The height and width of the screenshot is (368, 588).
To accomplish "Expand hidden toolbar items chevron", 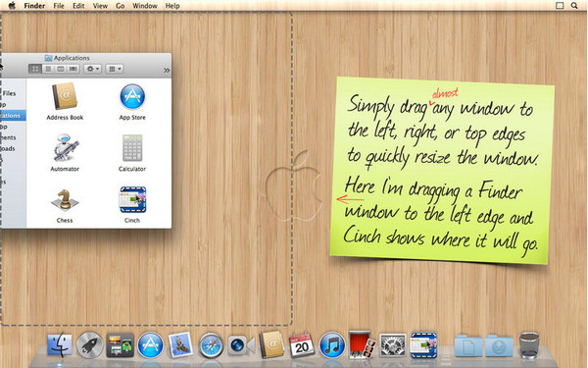I will (167, 71).
